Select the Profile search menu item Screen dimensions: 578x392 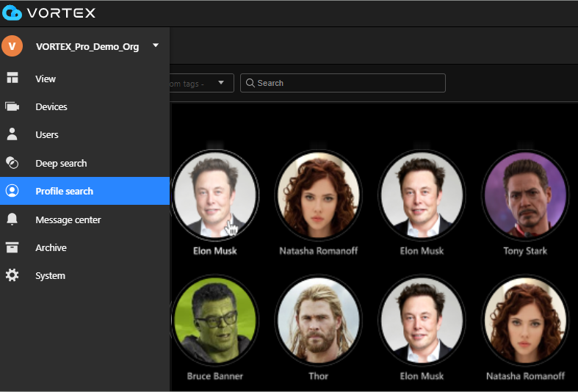coord(65,192)
